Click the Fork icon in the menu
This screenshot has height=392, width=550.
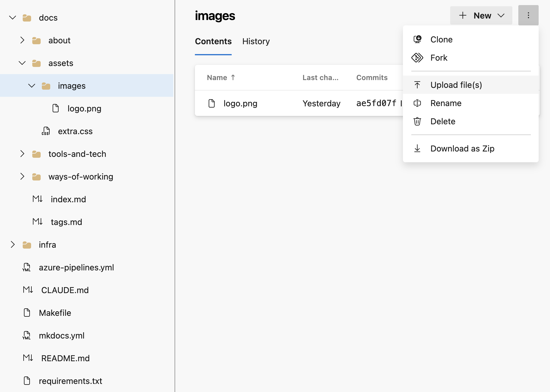click(x=417, y=58)
